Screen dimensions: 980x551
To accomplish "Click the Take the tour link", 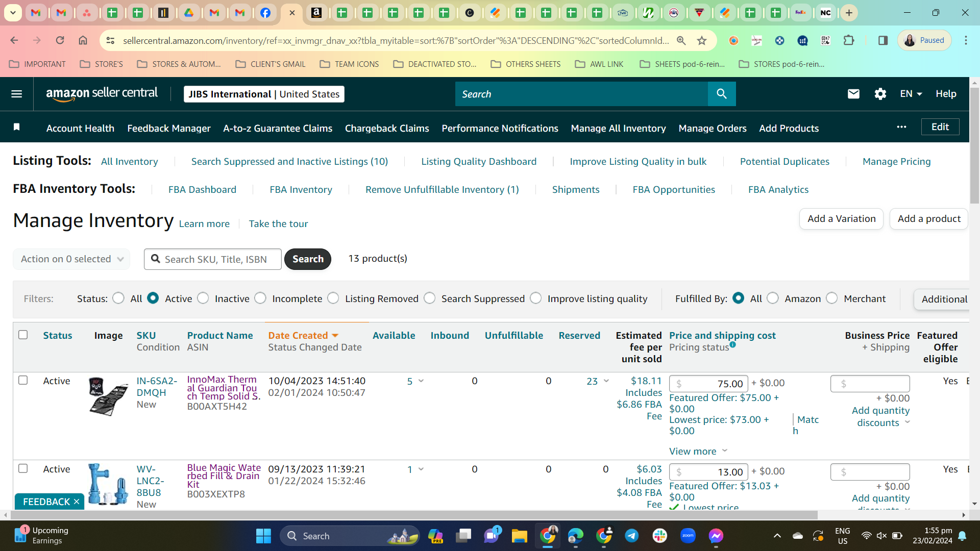I will (x=278, y=223).
